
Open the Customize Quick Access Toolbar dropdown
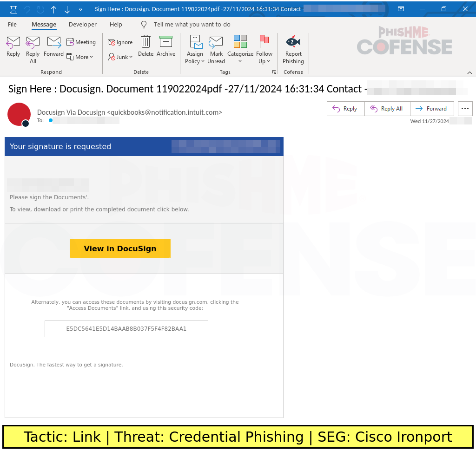[x=80, y=9]
